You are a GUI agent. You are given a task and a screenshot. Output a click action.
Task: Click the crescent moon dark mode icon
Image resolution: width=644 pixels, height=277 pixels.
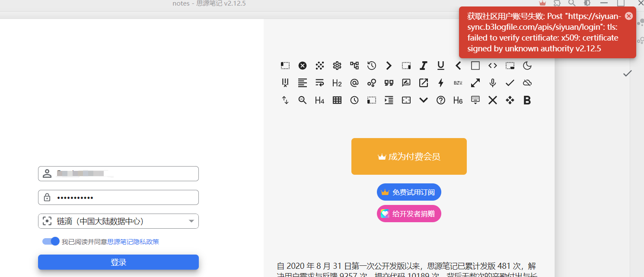pyautogui.click(x=527, y=66)
